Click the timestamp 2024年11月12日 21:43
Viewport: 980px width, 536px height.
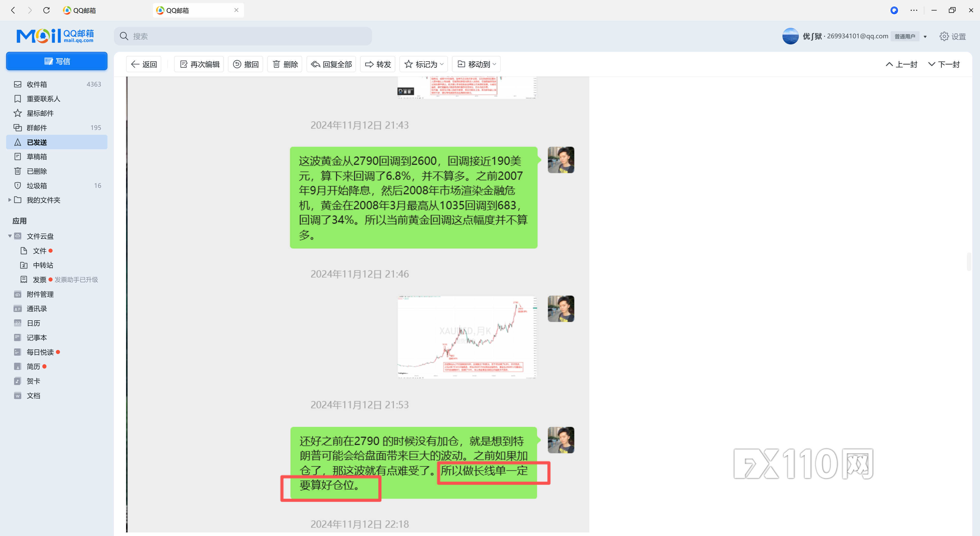point(360,125)
